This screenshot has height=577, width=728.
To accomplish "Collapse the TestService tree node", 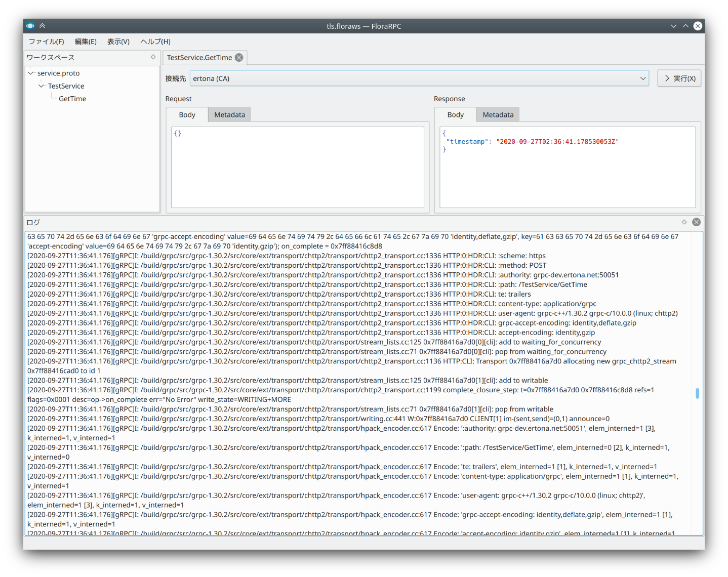I will click(x=42, y=86).
